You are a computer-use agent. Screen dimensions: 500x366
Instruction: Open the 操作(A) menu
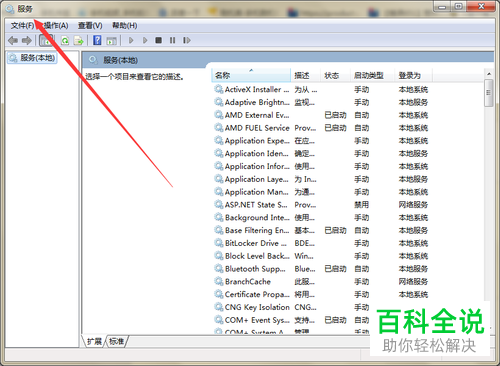56,25
